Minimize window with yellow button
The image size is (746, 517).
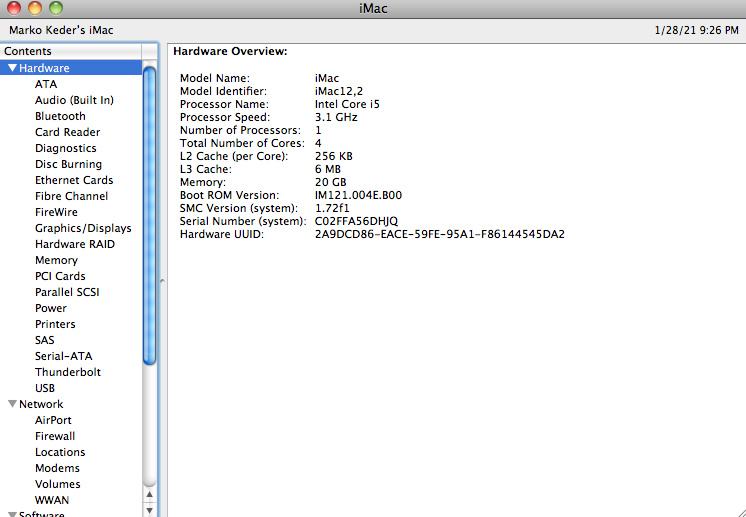[x=35, y=8]
